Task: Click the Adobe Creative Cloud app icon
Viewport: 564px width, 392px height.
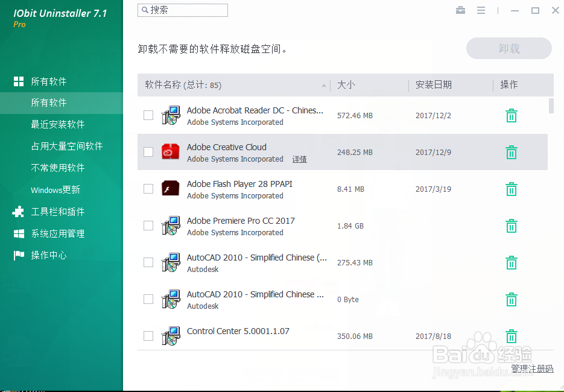Action: [x=171, y=152]
